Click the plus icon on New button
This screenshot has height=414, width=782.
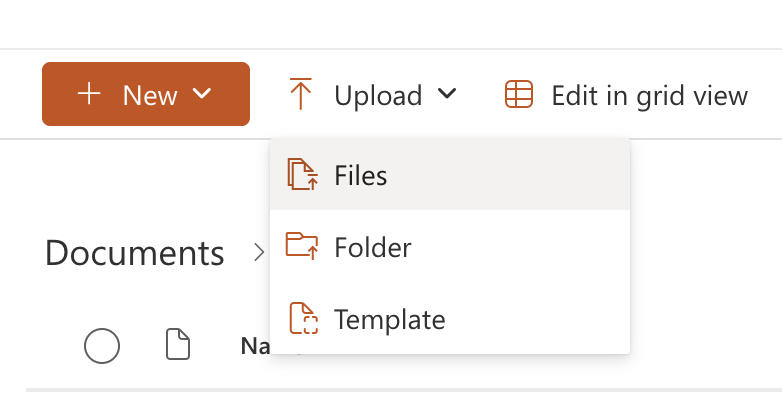point(90,95)
